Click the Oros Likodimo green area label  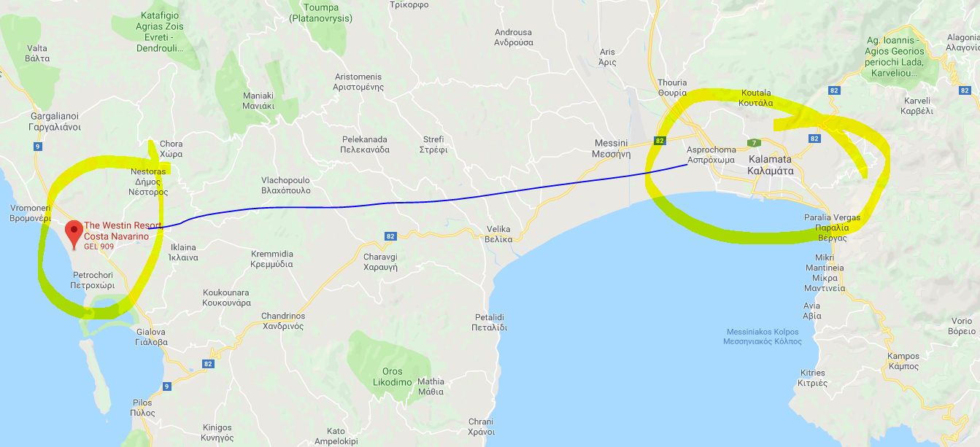[x=387, y=377]
